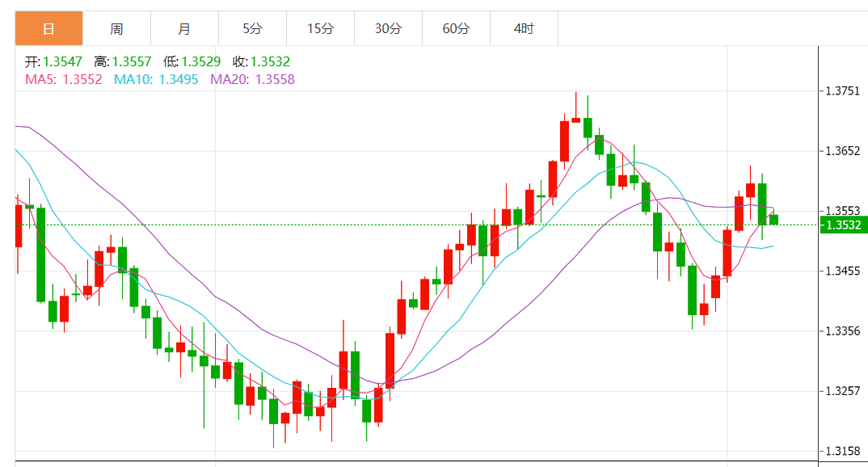Image resolution: width=868 pixels, height=467 pixels.
Task: Open the 5分 timeframe tab
Action: point(252,28)
